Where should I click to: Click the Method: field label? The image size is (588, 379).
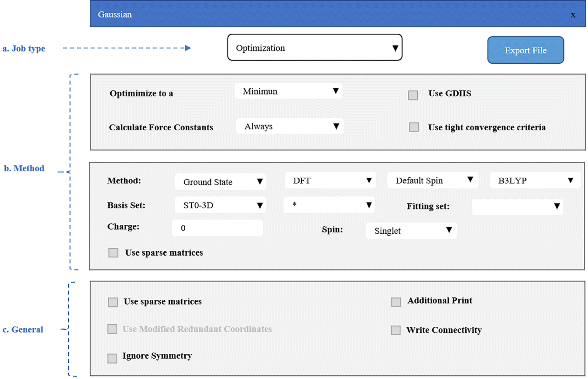pos(124,181)
